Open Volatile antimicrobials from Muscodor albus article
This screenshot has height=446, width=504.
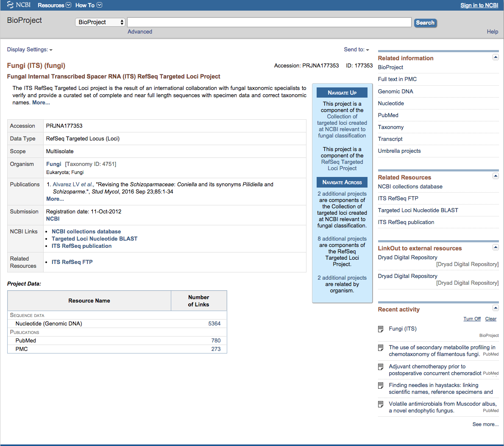[x=443, y=407]
